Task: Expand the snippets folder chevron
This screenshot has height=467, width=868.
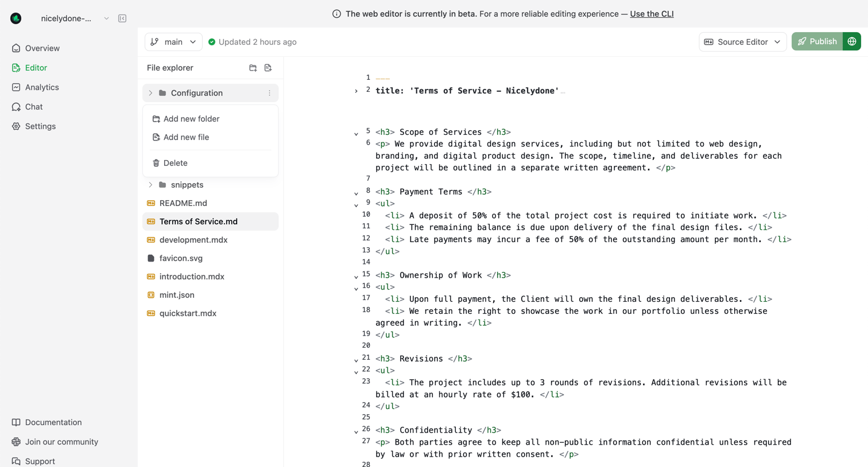Action: [x=151, y=185]
